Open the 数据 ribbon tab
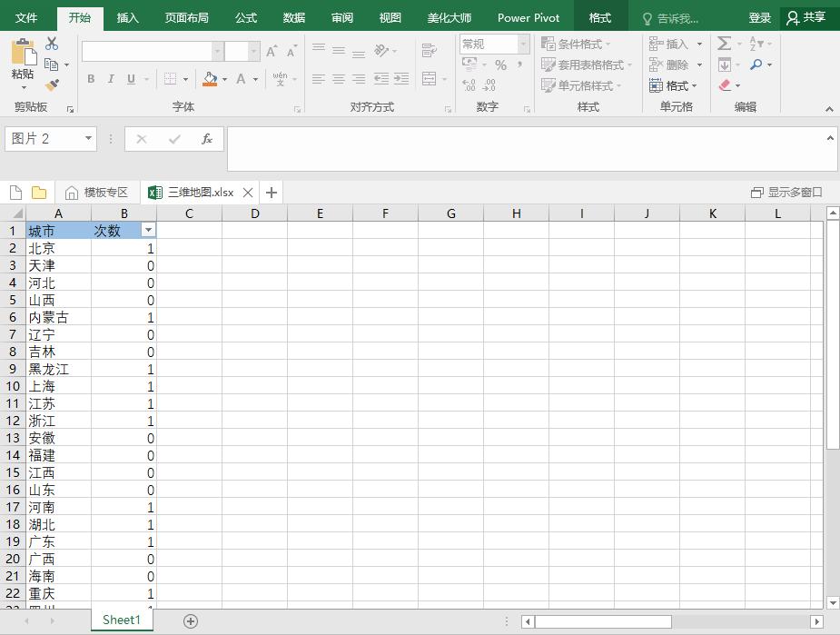840x635 pixels. click(294, 17)
